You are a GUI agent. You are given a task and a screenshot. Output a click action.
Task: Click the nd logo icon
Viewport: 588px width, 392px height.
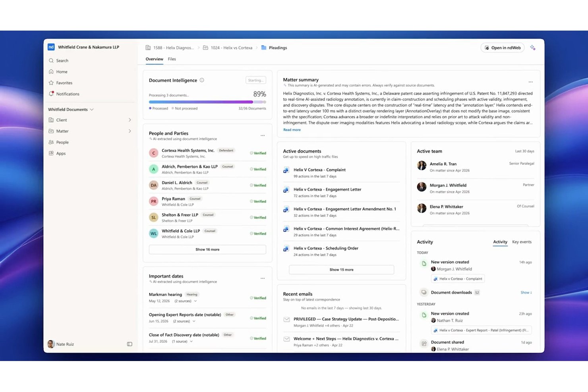pos(51,47)
